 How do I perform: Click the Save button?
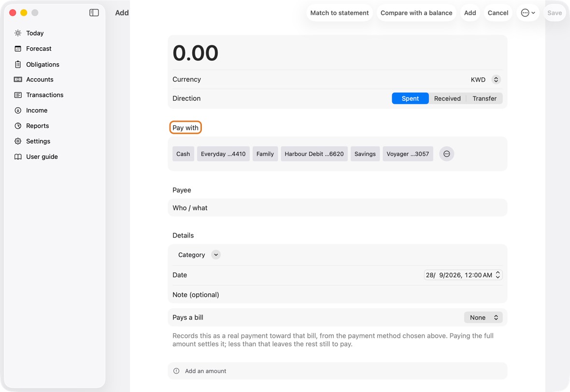pyautogui.click(x=555, y=13)
